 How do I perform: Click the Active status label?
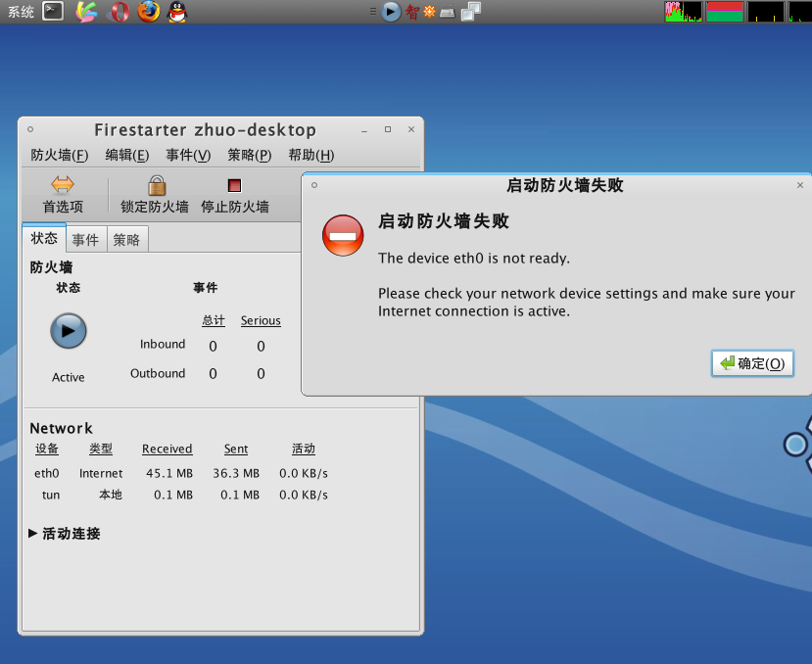69,378
